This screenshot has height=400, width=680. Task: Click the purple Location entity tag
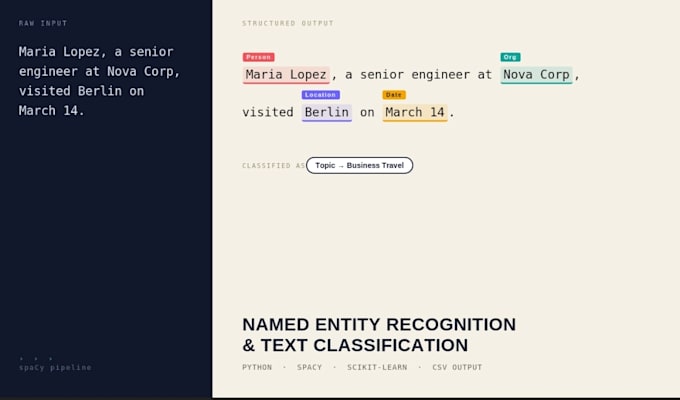click(x=320, y=95)
